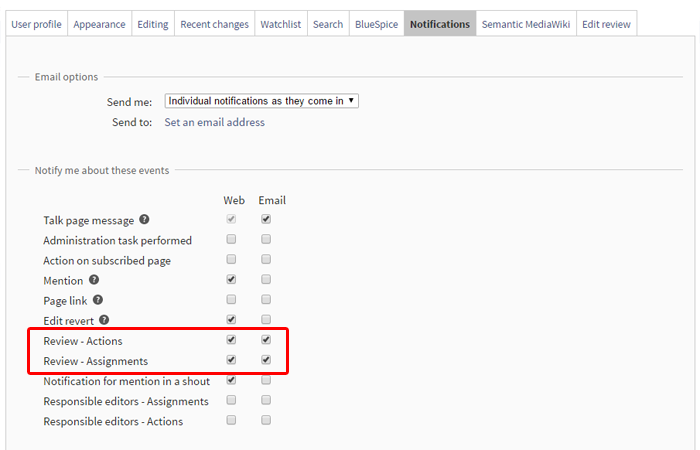This screenshot has width=700, height=450.
Task: Enable Email for Action on subscribed page
Action: 266,260
